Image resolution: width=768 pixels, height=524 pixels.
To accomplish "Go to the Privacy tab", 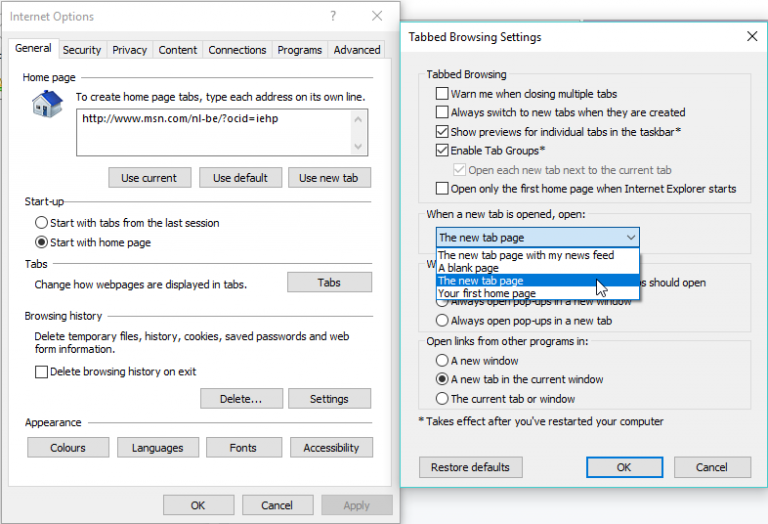I will (x=130, y=50).
